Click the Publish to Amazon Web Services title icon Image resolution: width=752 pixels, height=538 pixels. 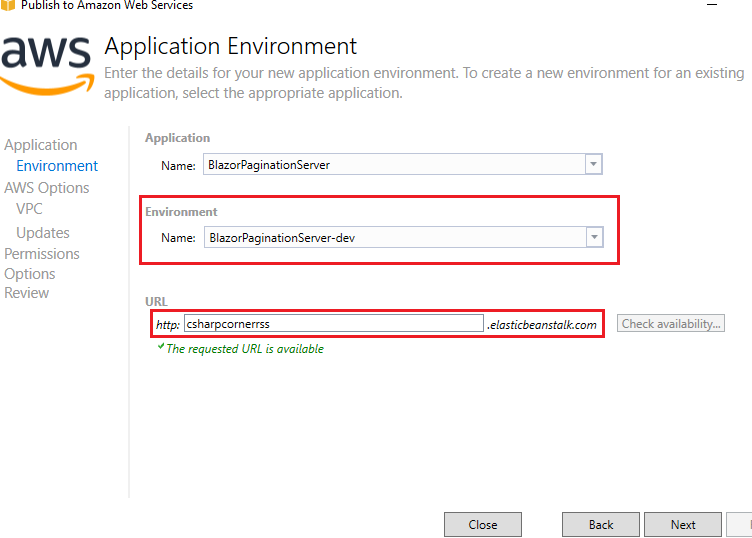[8, 5]
